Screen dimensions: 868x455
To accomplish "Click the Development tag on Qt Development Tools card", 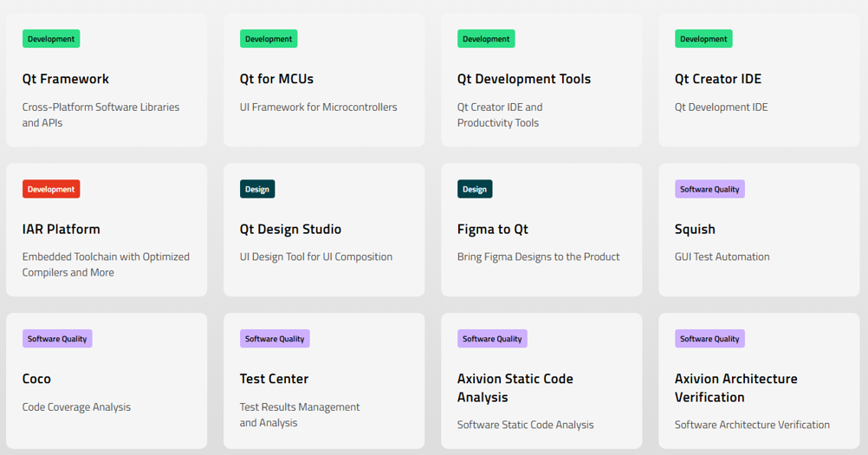I will click(x=486, y=39).
